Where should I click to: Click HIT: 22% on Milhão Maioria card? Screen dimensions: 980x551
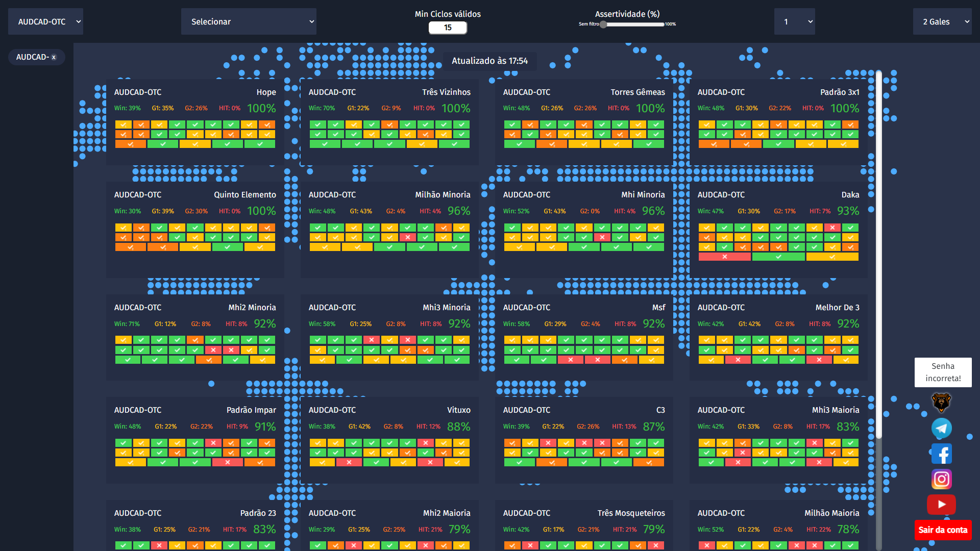tap(819, 529)
